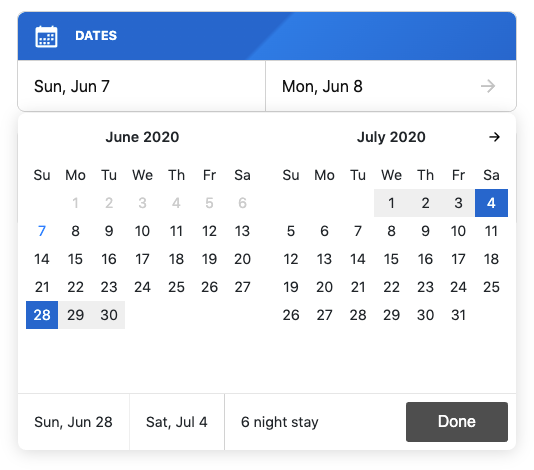Choose June 24 on the calendar
The height and width of the screenshot is (470, 534).
(x=142, y=287)
